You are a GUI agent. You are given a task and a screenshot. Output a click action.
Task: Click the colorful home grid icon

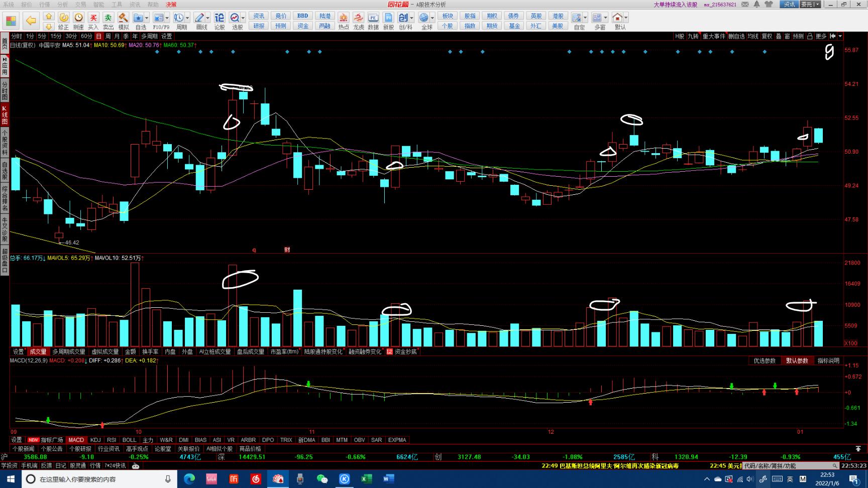(11, 21)
